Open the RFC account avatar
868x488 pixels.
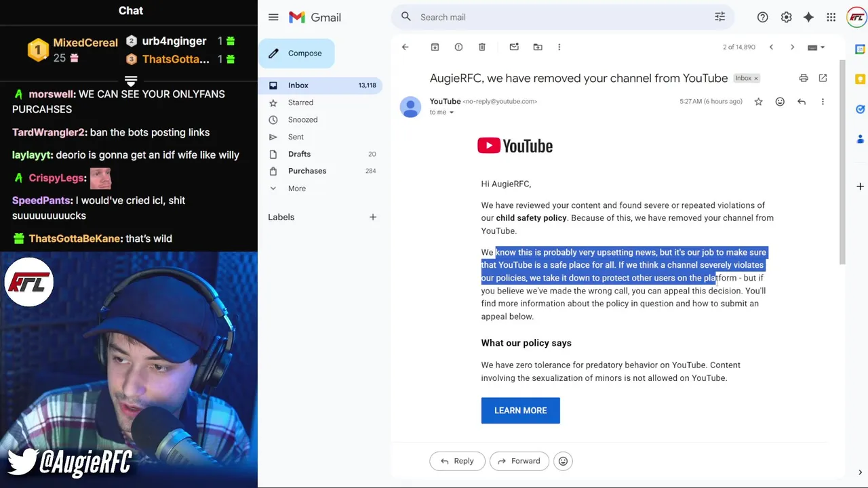[x=856, y=17]
